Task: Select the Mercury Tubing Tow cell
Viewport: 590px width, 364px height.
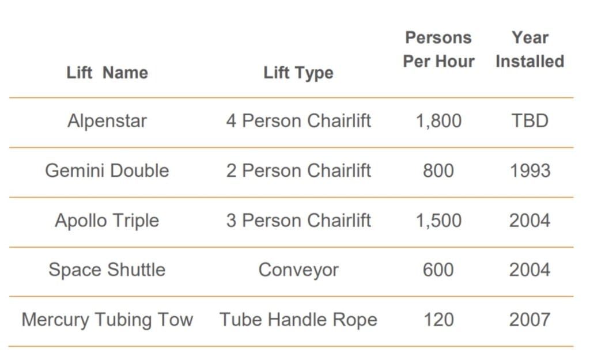Action: (107, 320)
